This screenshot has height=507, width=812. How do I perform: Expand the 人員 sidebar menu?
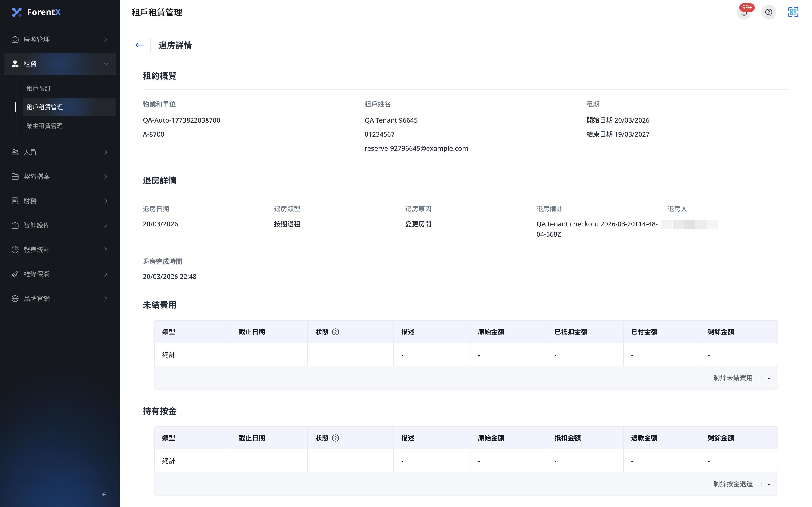tap(60, 152)
